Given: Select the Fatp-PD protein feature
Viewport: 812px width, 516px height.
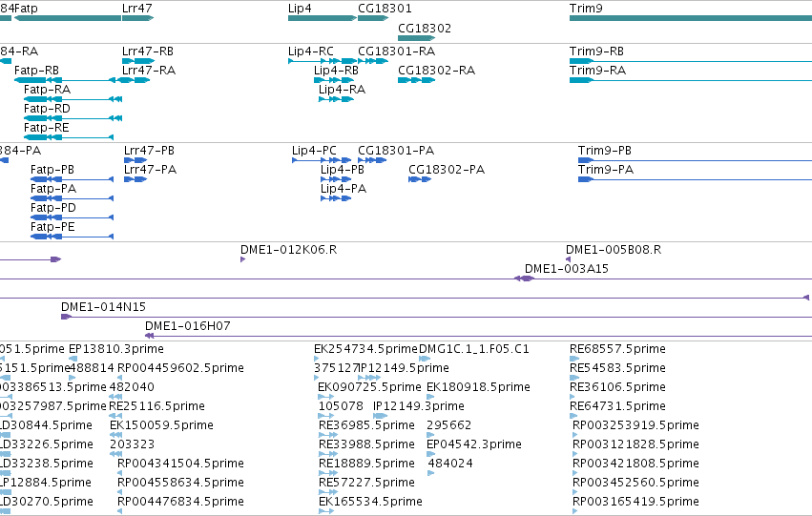Looking at the screenshot, I should click(x=72, y=217).
